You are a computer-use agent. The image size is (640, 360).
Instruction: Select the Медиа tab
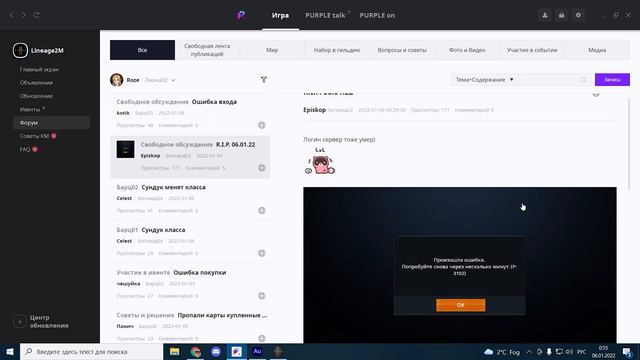click(x=597, y=50)
